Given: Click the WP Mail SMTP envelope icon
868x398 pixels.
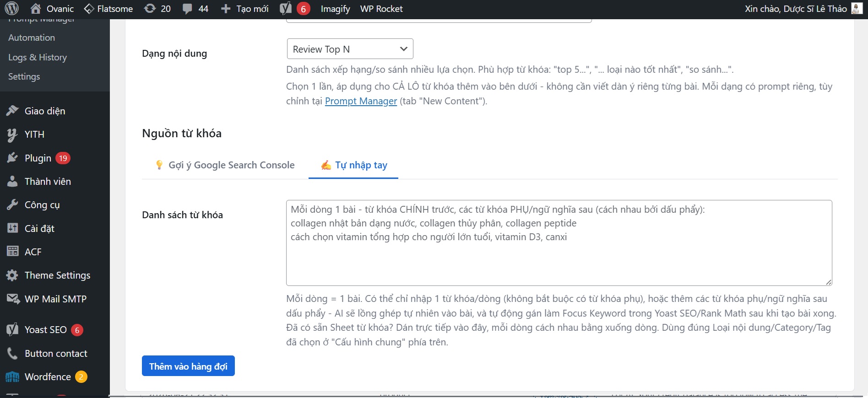Looking at the screenshot, I should tap(13, 299).
